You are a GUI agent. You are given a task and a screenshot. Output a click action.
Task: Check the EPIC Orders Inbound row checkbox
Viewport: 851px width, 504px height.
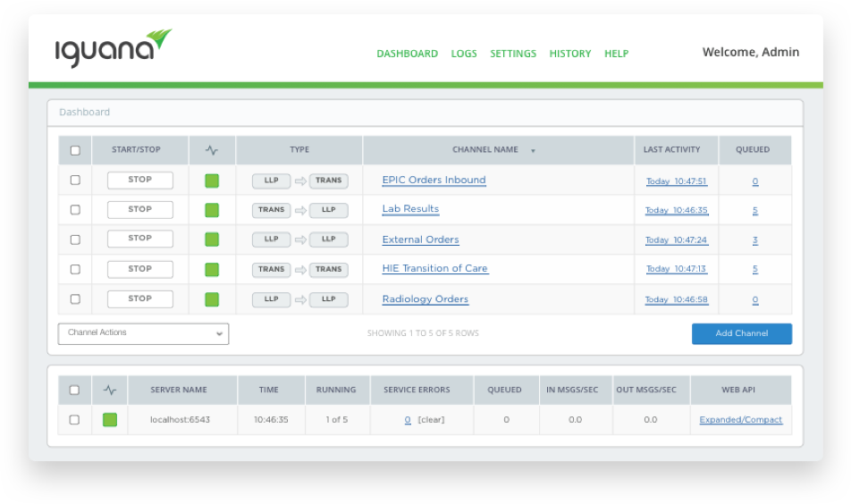click(x=75, y=181)
